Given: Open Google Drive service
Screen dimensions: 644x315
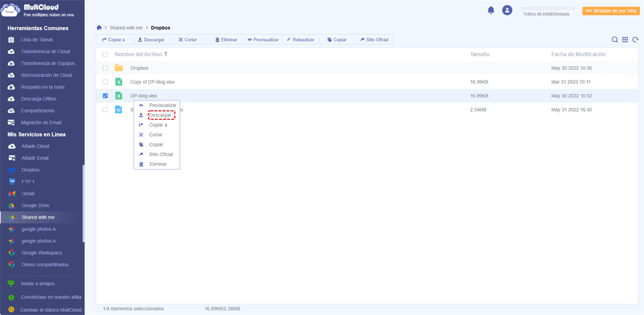Looking at the screenshot, I should point(35,206).
